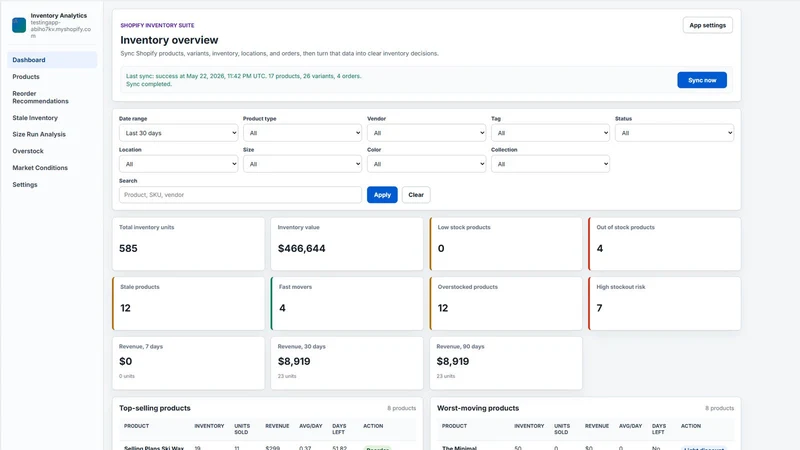Clear all filters
This screenshot has height=450, width=800.
point(416,195)
